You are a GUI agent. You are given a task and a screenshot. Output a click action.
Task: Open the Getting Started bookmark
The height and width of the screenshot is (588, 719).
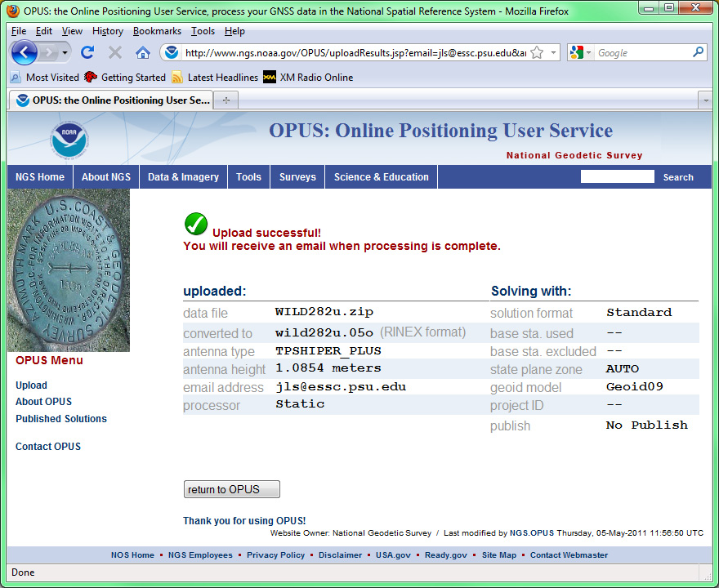125,77
